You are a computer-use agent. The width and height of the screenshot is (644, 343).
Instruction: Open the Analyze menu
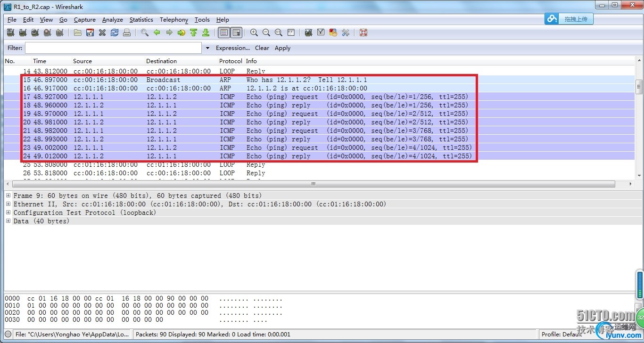point(112,20)
